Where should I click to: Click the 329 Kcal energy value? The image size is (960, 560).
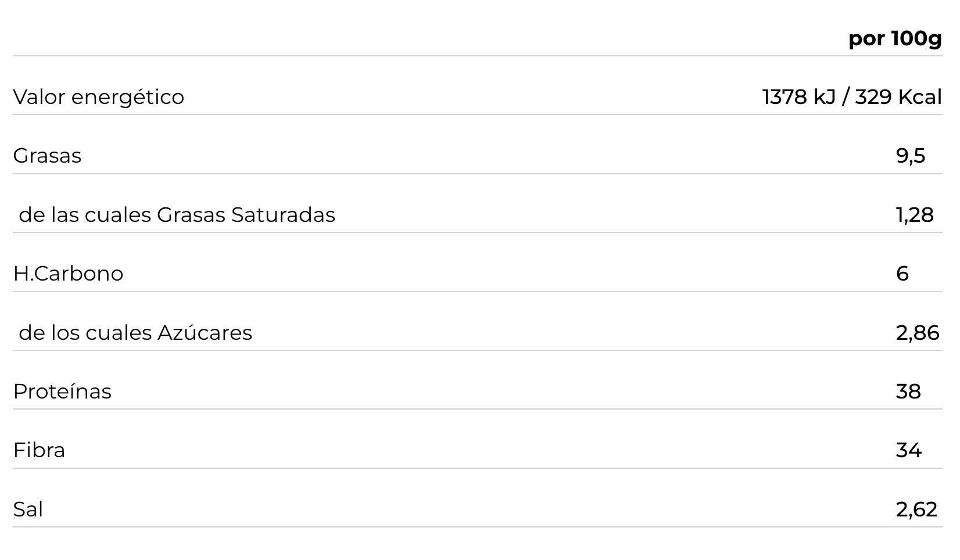pyautogui.click(x=898, y=97)
